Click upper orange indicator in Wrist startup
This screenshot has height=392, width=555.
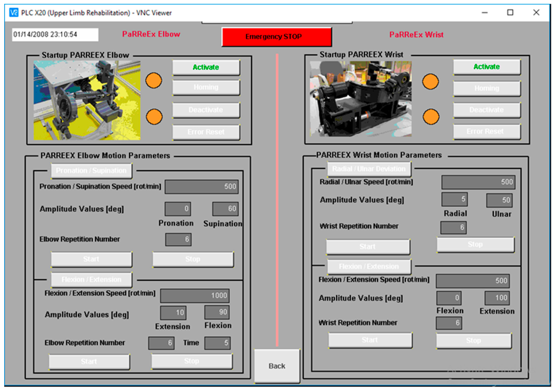(430, 81)
